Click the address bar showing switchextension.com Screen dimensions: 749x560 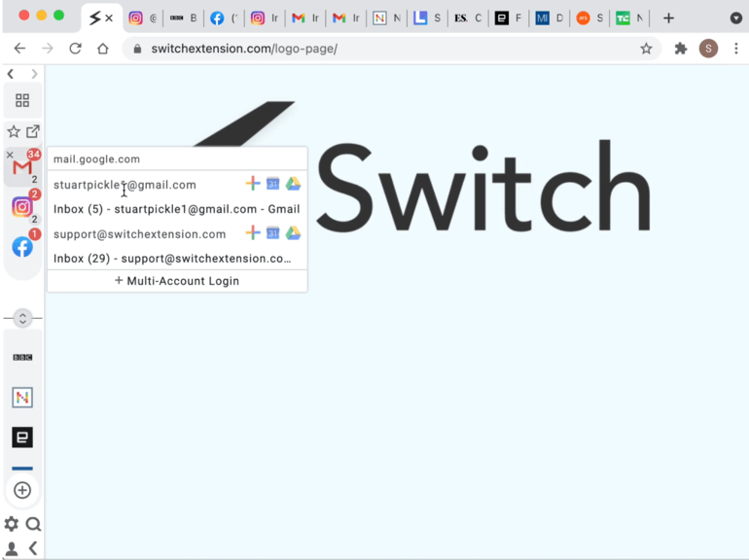(392, 49)
